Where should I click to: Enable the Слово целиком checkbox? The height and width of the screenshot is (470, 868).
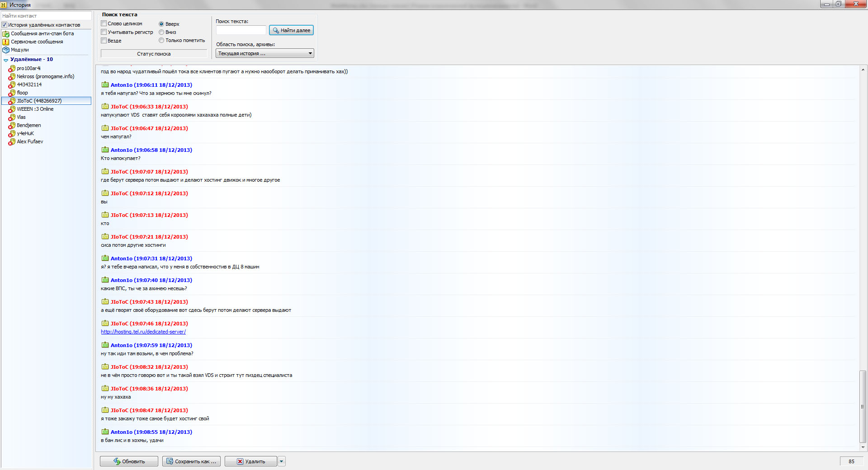click(x=104, y=23)
